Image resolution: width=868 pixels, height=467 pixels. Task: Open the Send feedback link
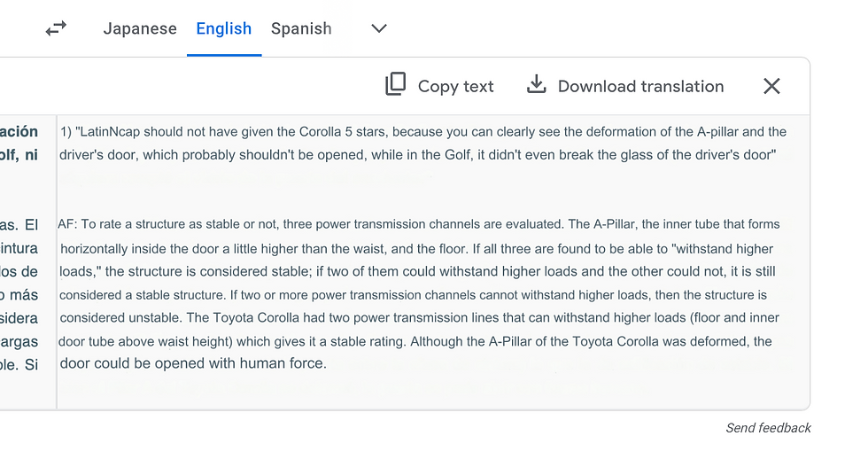pyautogui.click(x=768, y=428)
